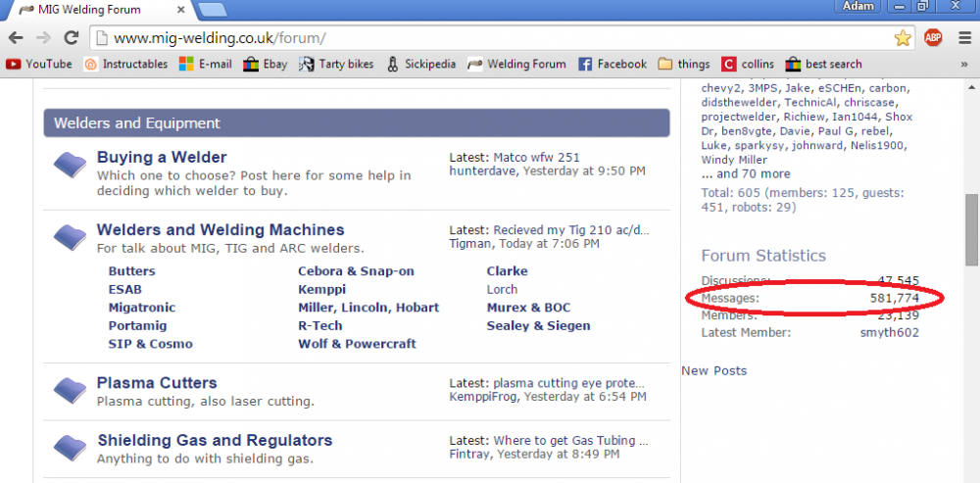Open latest member smyth602's profile
This screenshot has width=980, height=483.
[x=890, y=332]
